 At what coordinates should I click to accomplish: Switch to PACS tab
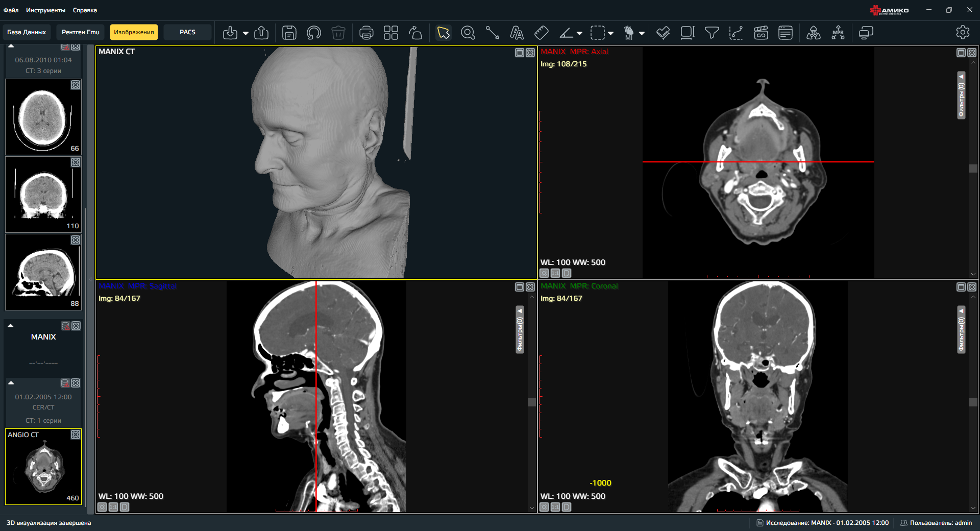(187, 32)
